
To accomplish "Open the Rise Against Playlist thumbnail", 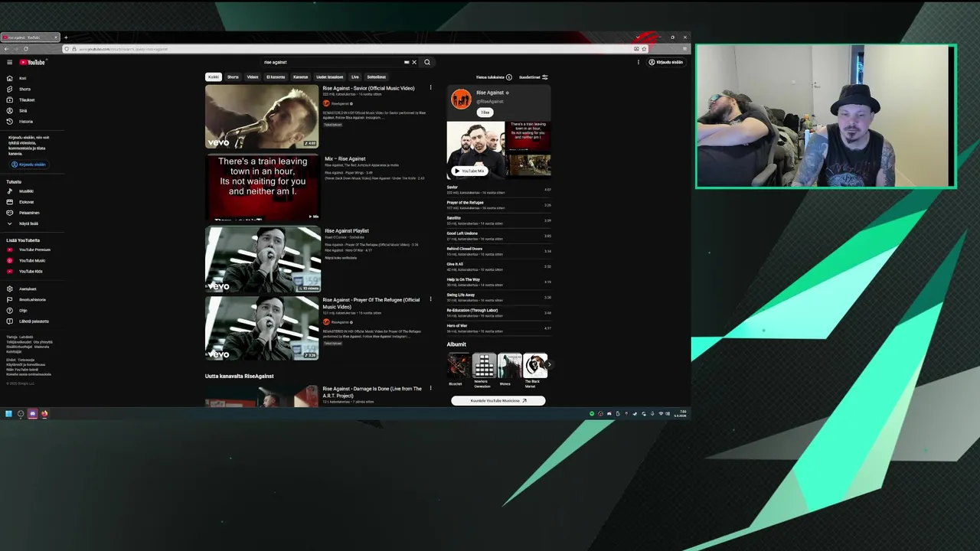I will click(x=263, y=259).
